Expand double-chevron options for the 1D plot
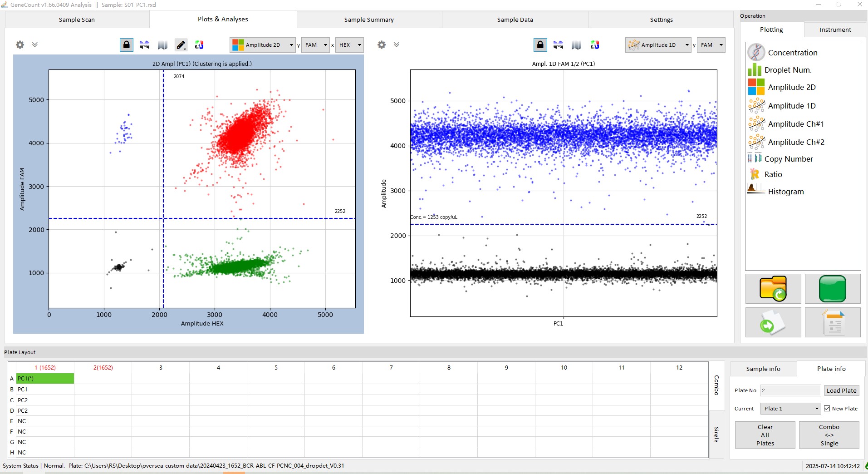The height and width of the screenshot is (474, 868). click(x=397, y=44)
